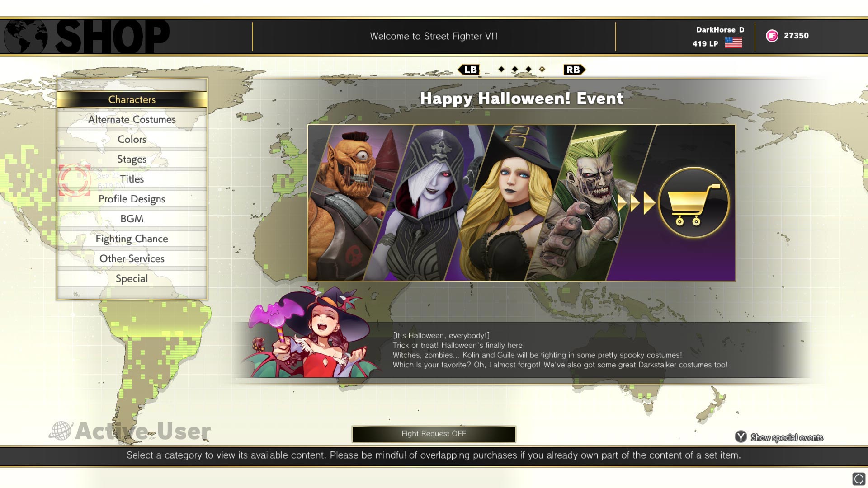Click the LB page-left indicator
868x488 pixels.
[469, 70]
